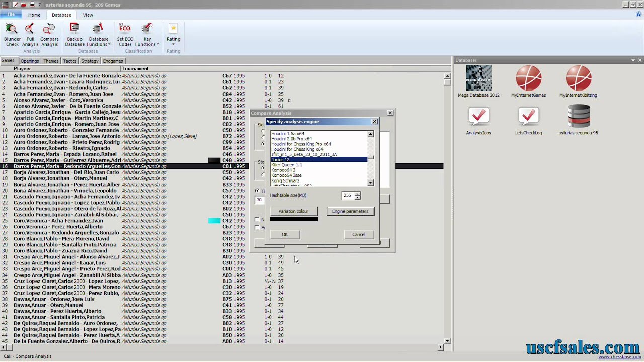Open MyInternetGames database icon
Image resolution: width=644 pixels, height=362 pixels.
(528, 81)
